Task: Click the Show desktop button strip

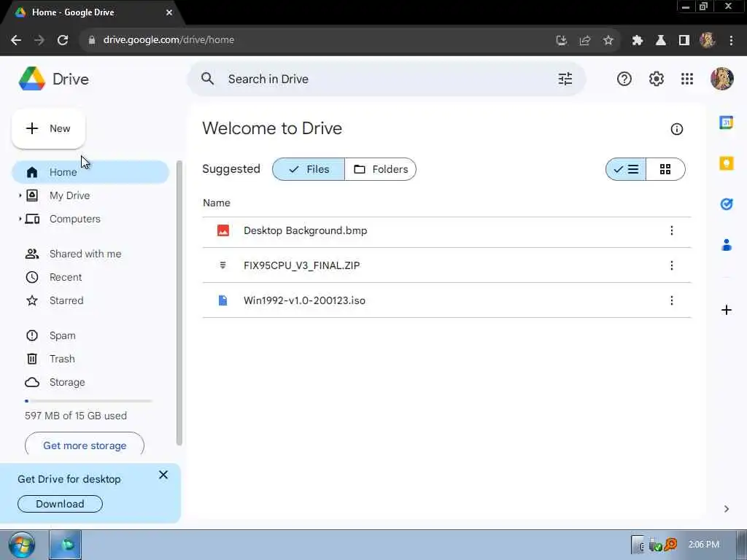Action: 741,545
